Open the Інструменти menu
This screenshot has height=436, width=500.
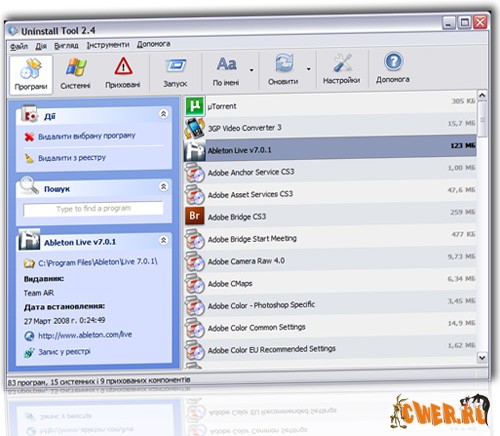coord(108,45)
